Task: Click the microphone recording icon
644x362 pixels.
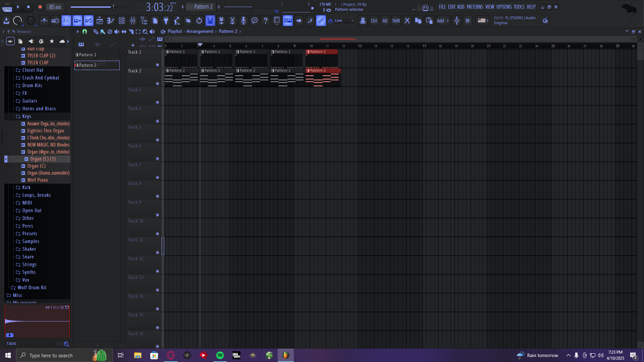Action: tap(244, 21)
